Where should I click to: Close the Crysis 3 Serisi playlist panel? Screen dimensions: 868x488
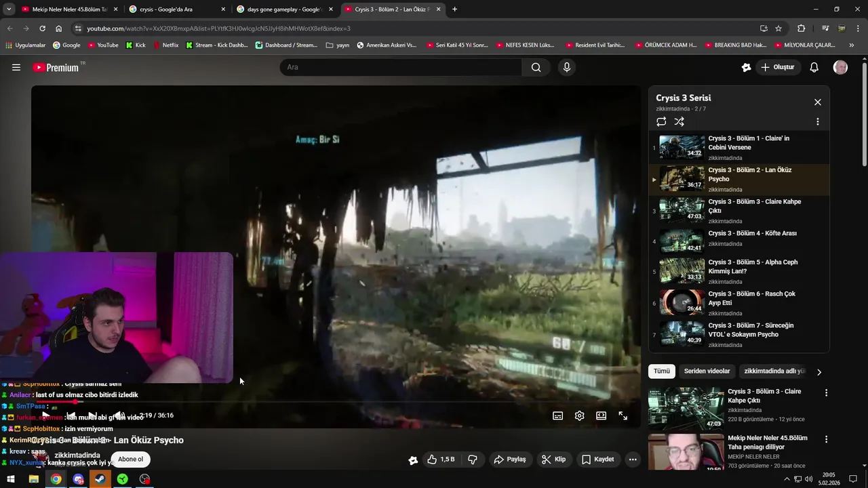(817, 102)
